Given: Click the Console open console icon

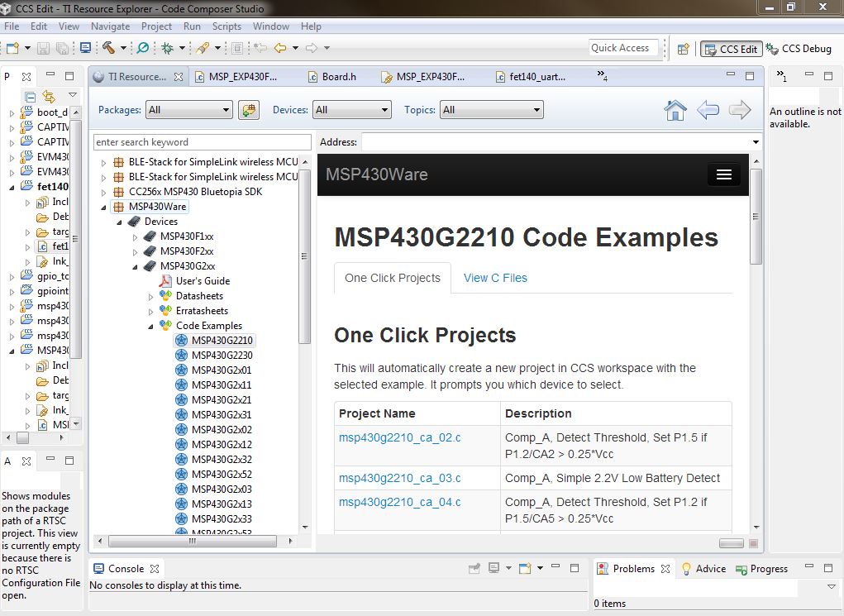Looking at the screenshot, I should click(525, 568).
